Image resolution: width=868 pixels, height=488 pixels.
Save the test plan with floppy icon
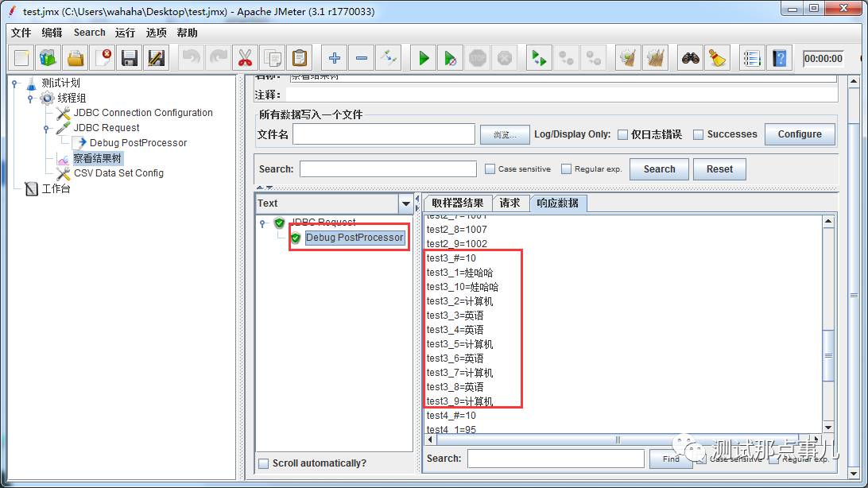[x=130, y=58]
